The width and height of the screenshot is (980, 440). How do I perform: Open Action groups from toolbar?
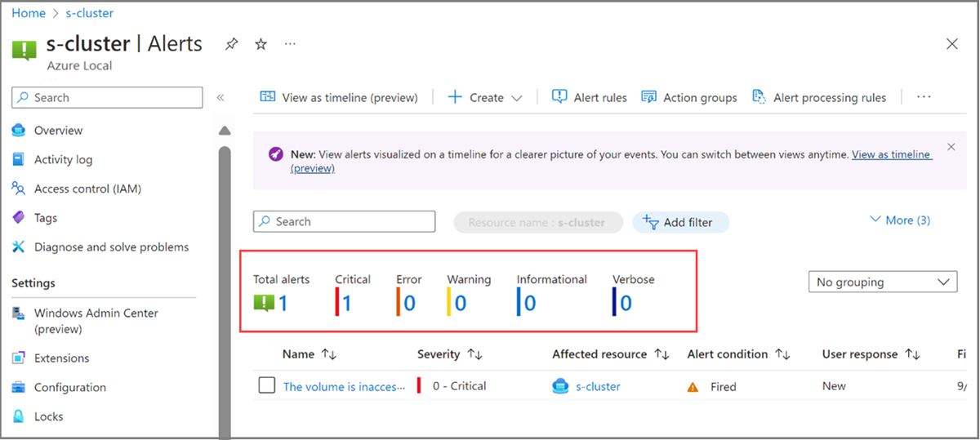point(689,97)
